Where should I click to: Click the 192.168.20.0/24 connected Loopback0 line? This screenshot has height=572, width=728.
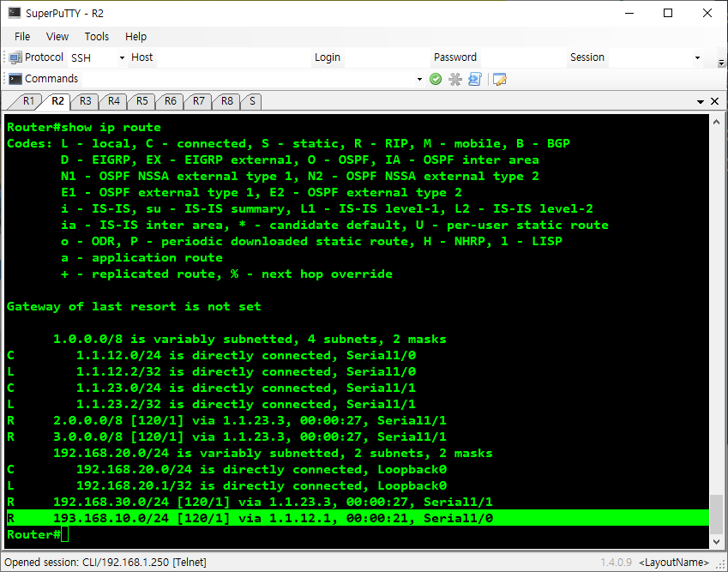coord(226,469)
